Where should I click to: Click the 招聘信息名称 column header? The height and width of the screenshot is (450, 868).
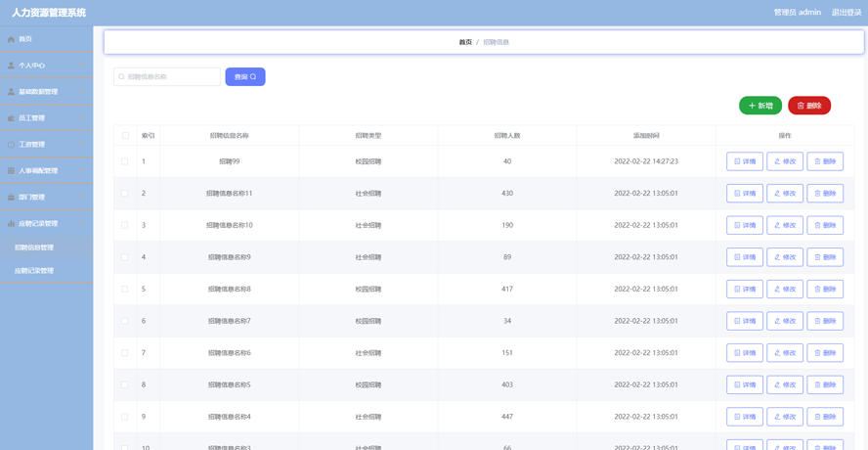[229, 136]
